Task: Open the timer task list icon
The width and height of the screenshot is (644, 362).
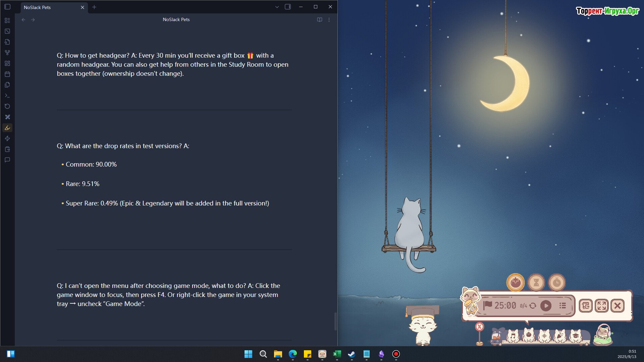Action: click(562, 306)
